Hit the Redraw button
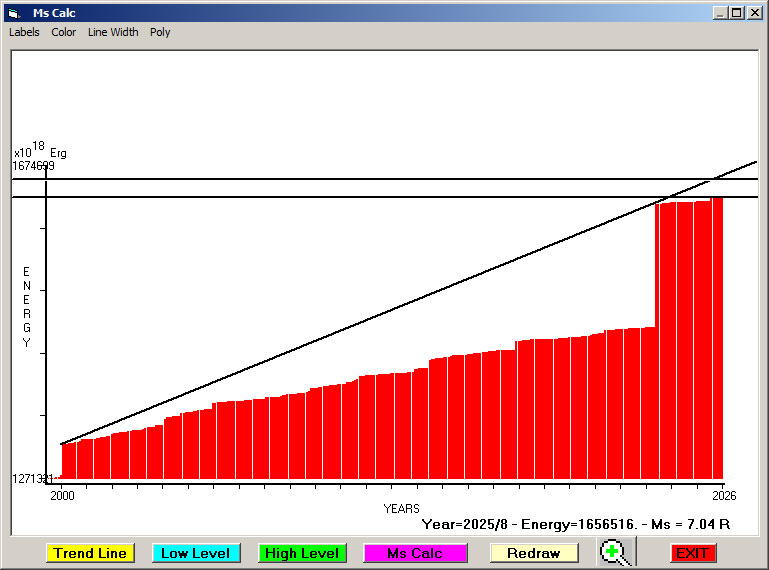Viewport: 769px width, 570px height. click(x=534, y=553)
